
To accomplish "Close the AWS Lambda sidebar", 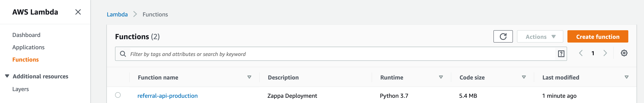I will (78, 12).
